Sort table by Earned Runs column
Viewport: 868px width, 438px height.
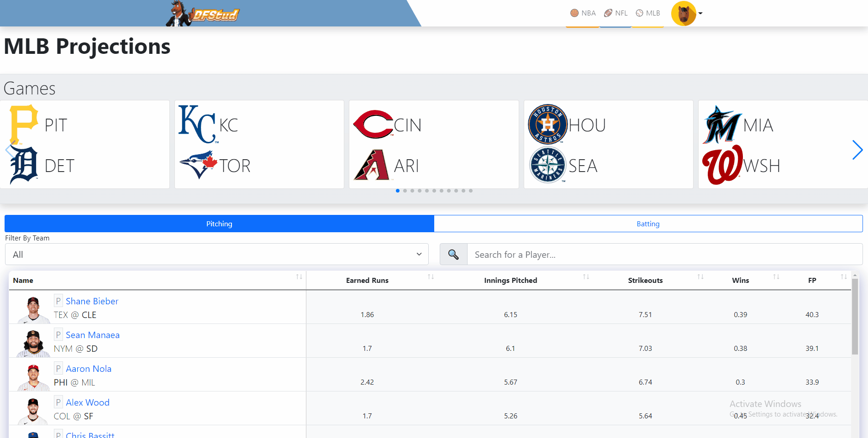pos(368,280)
